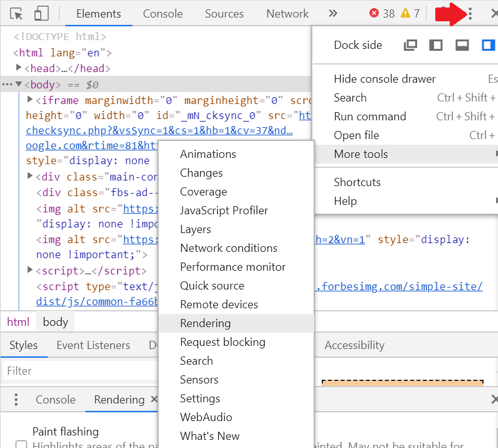Click the body node ellipsis actions
This screenshot has height=448, width=498.
tap(7, 84)
